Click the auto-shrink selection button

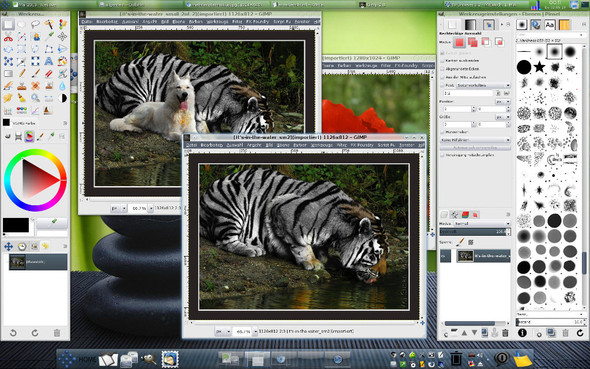click(x=475, y=148)
